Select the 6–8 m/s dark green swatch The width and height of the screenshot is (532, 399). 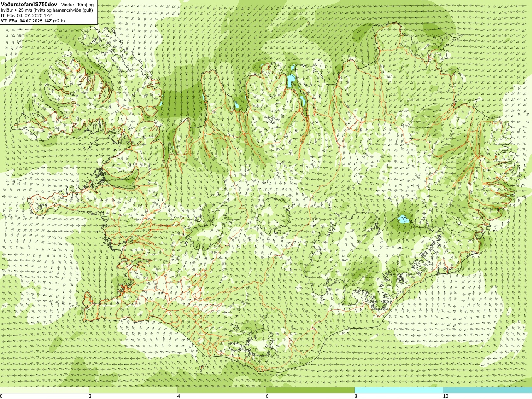point(310,390)
